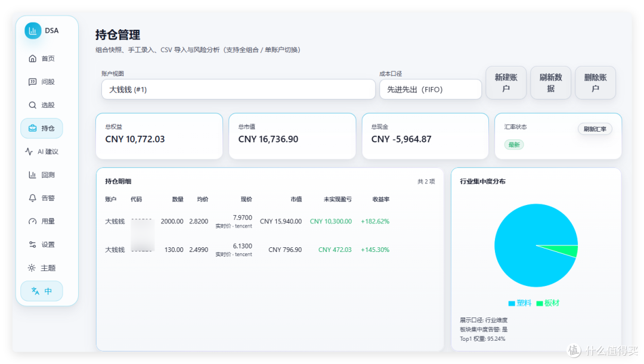The image size is (644, 364).
Task: Open the AI 建议 pulse icon
Action: coord(29,151)
